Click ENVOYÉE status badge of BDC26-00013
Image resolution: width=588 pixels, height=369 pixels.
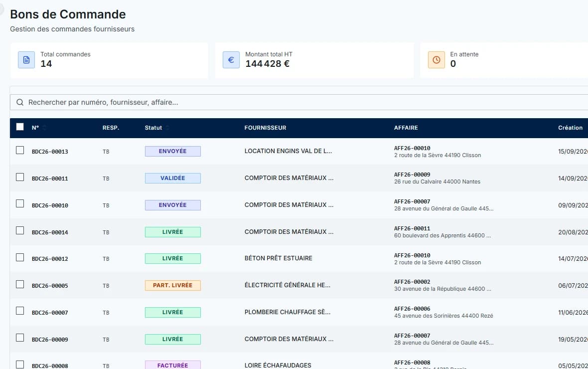(173, 151)
